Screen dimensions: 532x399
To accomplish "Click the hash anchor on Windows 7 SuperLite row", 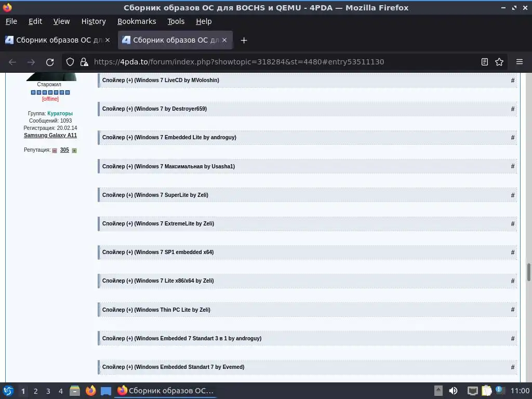I will pyautogui.click(x=513, y=195).
